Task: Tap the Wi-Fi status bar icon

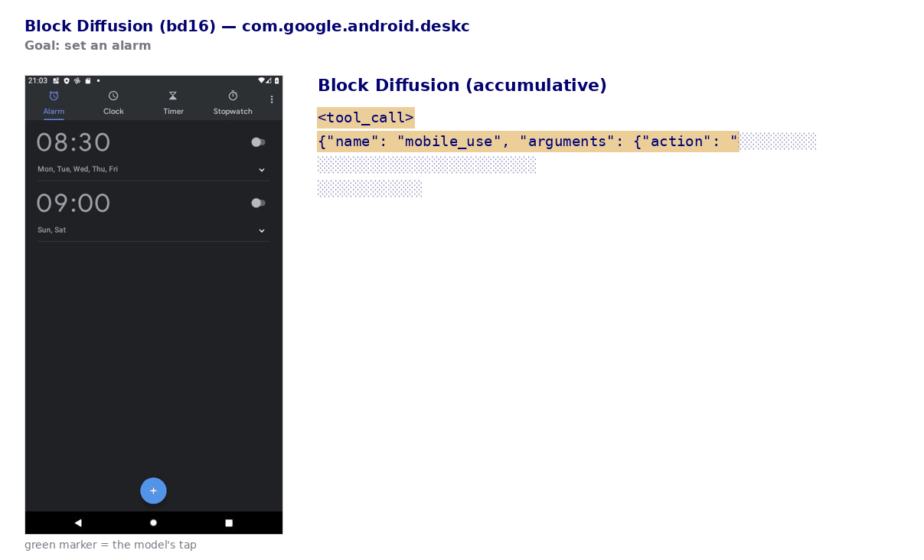Action: pos(261,80)
